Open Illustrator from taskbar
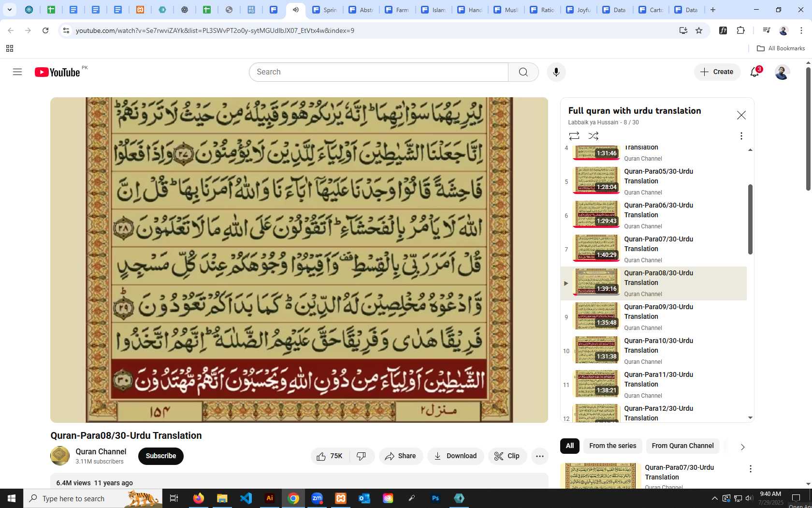812x508 pixels. point(270,498)
